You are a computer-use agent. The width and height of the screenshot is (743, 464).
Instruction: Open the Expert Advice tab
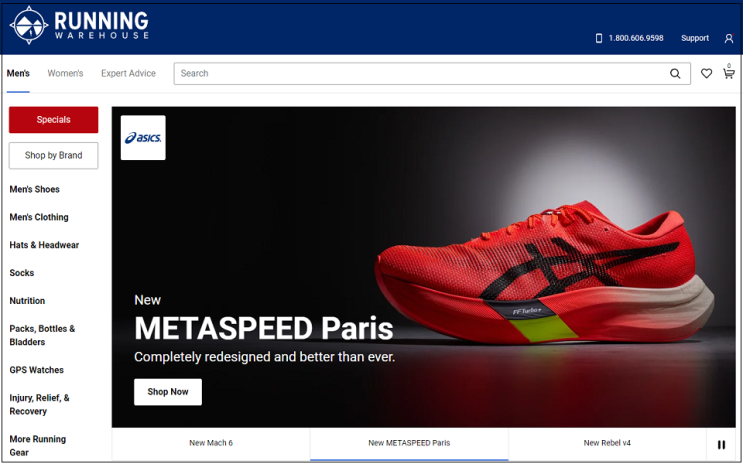(128, 73)
